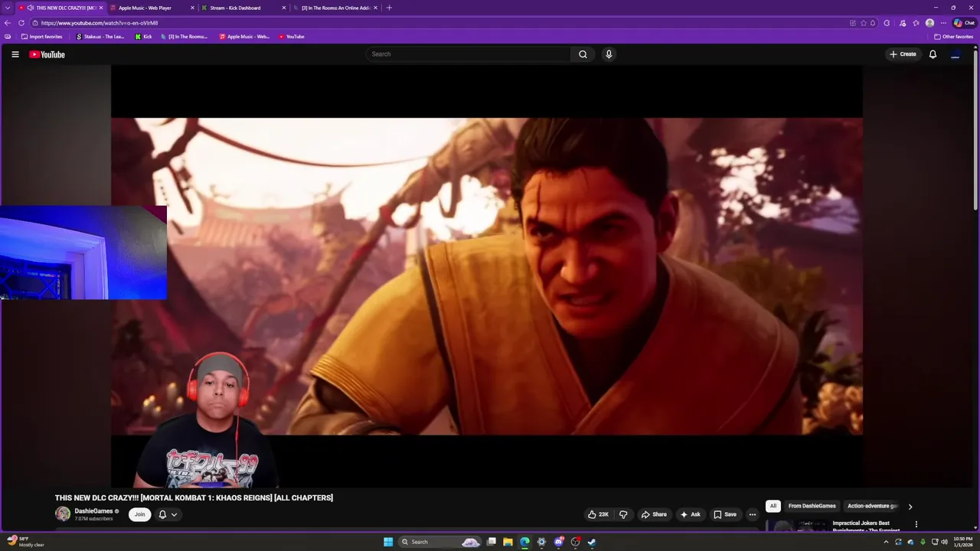Viewport: 980px width, 551px height.
Task: Open more options for Impractical Jokers video
Action: pyautogui.click(x=916, y=524)
